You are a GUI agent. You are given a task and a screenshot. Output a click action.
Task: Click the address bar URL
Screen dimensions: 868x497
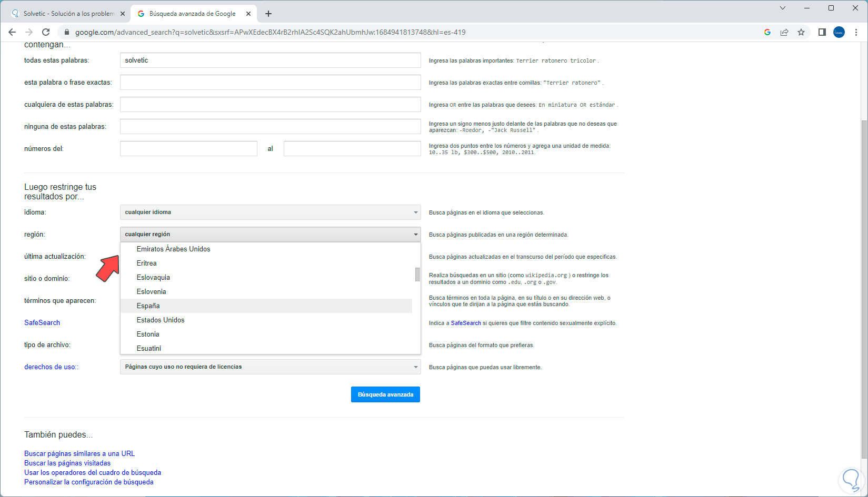click(270, 32)
